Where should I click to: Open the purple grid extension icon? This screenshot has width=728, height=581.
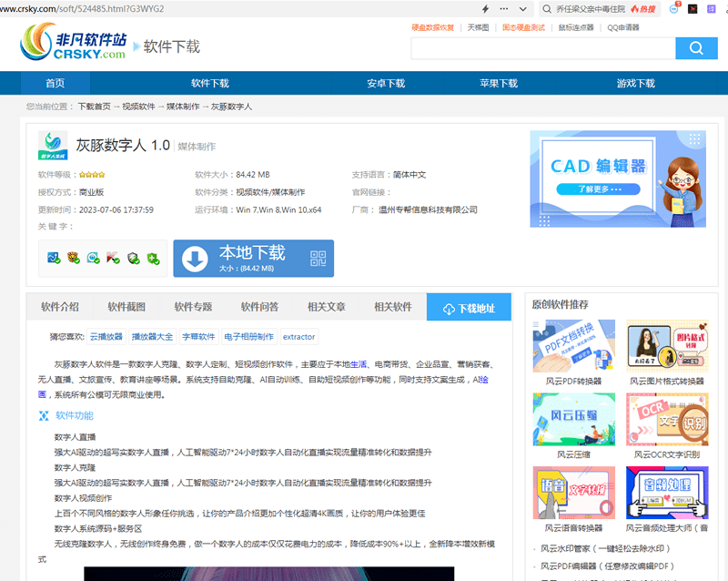712,9
